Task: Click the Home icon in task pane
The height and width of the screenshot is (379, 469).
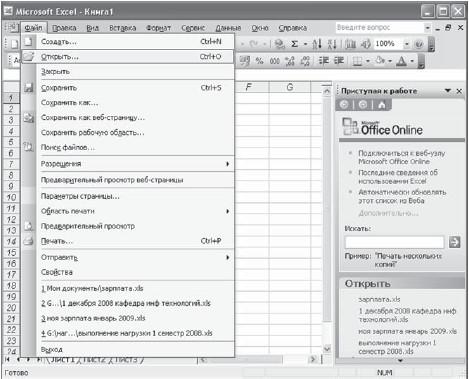Action: [382, 105]
